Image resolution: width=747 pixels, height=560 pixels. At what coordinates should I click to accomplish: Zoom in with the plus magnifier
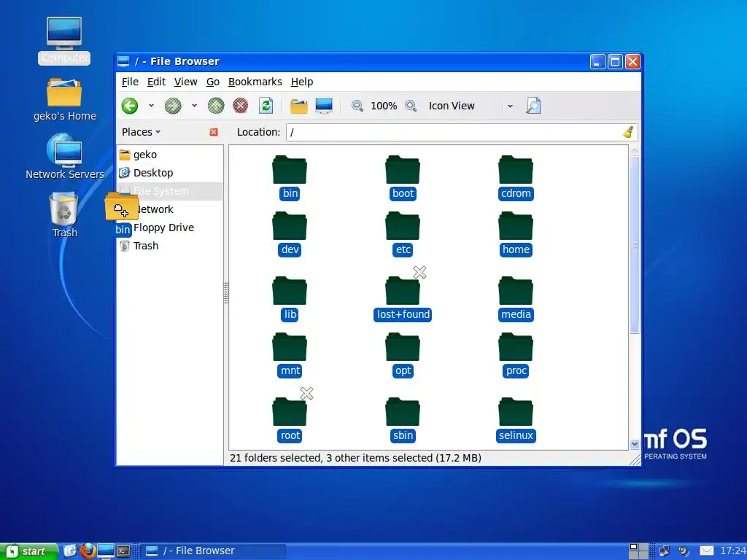click(411, 106)
